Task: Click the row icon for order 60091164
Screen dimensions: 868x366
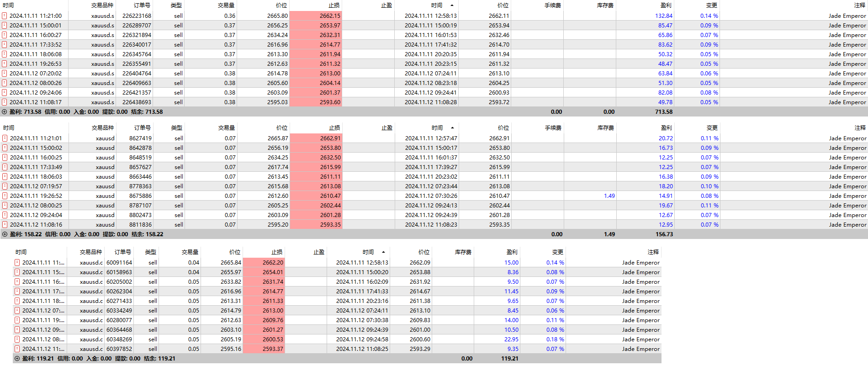Action: pyautogui.click(x=17, y=262)
